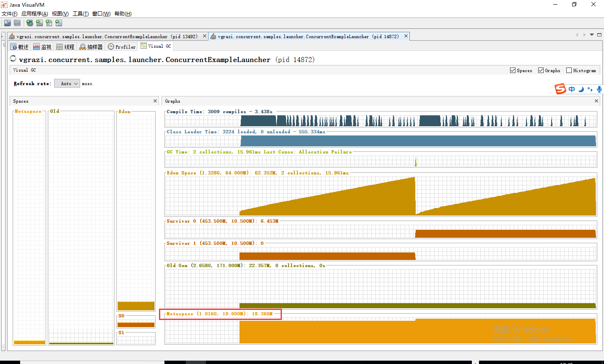Click the Survivor 1 graph

click(381, 253)
